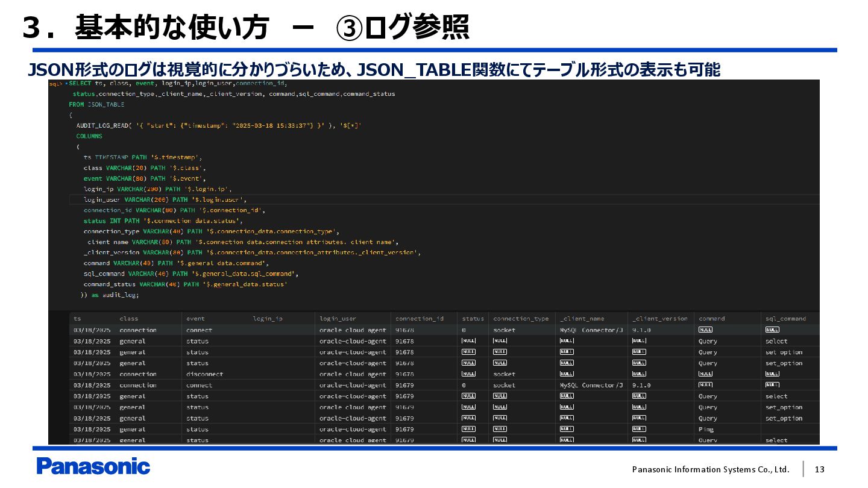Click first MySQL Connector/J cell in results
The width and height of the screenshot is (868, 488).
click(x=591, y=330)
